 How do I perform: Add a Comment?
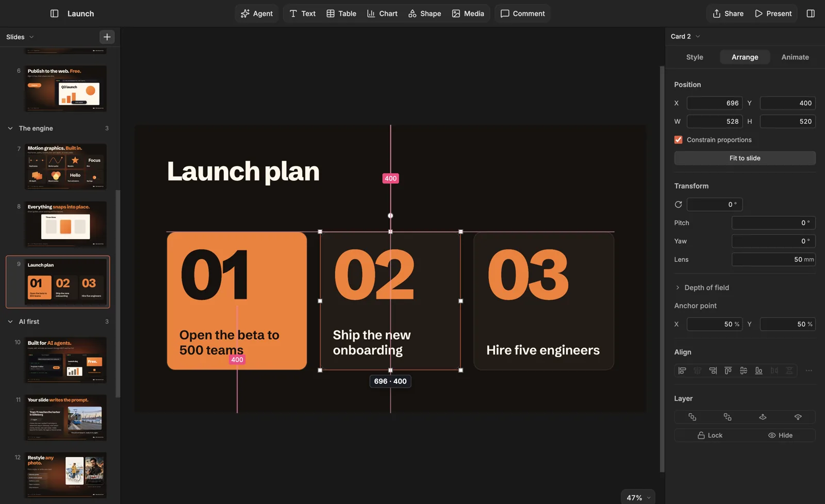522,13
